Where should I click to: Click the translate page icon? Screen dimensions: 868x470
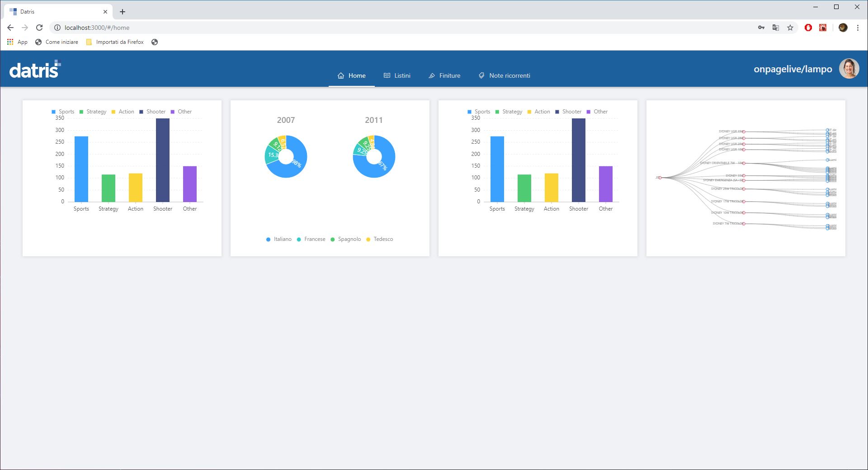(776, 28)
